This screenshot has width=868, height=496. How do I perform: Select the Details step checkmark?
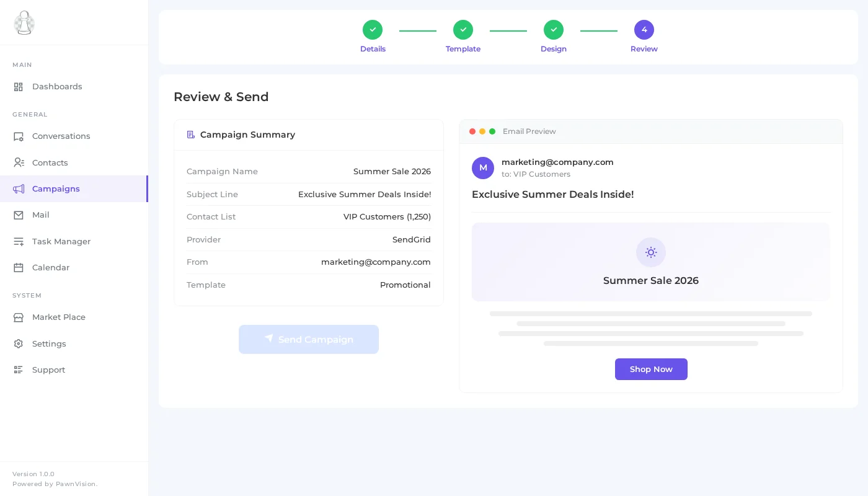coord(373,30)
